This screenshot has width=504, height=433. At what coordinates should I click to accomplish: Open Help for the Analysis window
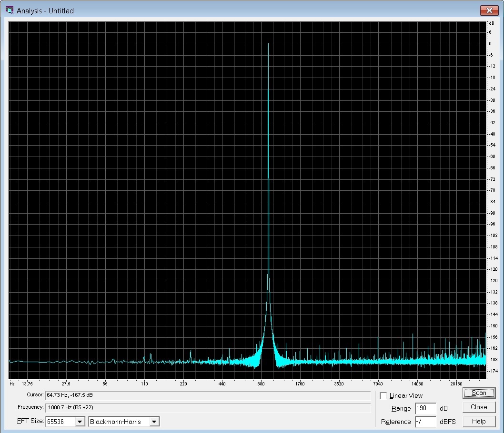(479, 421)
